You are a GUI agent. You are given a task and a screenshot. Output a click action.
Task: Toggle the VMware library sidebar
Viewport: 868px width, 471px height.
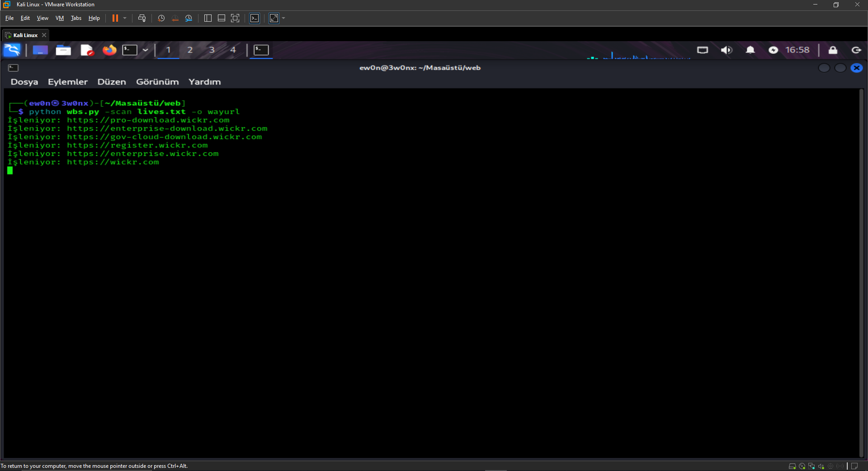(x=208, y=18)
